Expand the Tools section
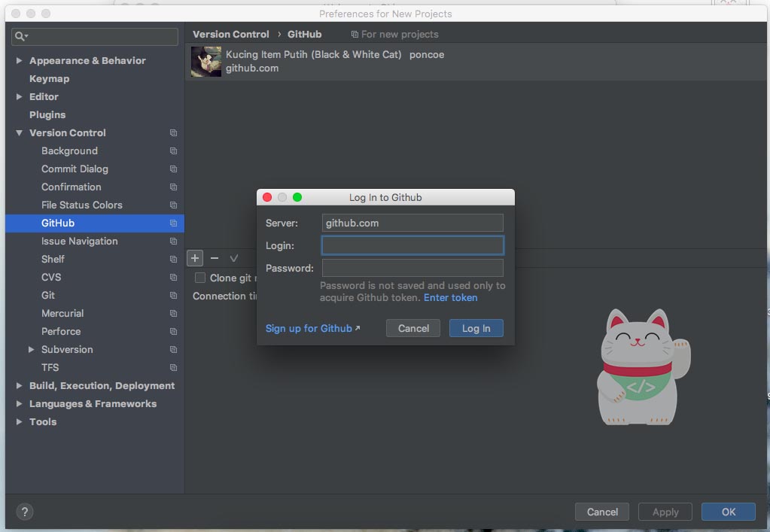Viewport: 770px width, 532px height. point(19,421)
